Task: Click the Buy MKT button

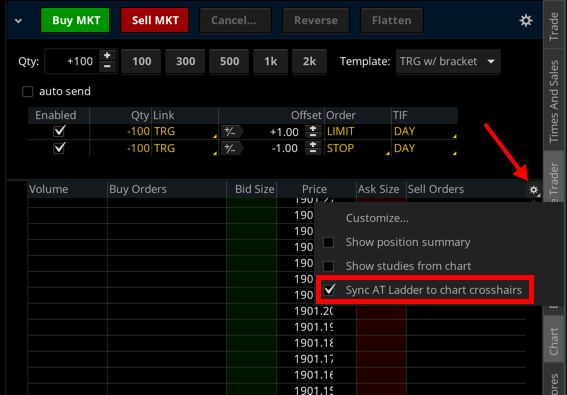Action: click(75, 20)
